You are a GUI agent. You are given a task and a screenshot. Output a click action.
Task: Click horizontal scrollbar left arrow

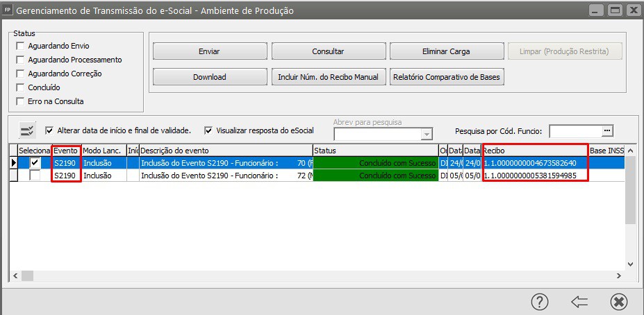pyautogui.click(x=15, y=275)
